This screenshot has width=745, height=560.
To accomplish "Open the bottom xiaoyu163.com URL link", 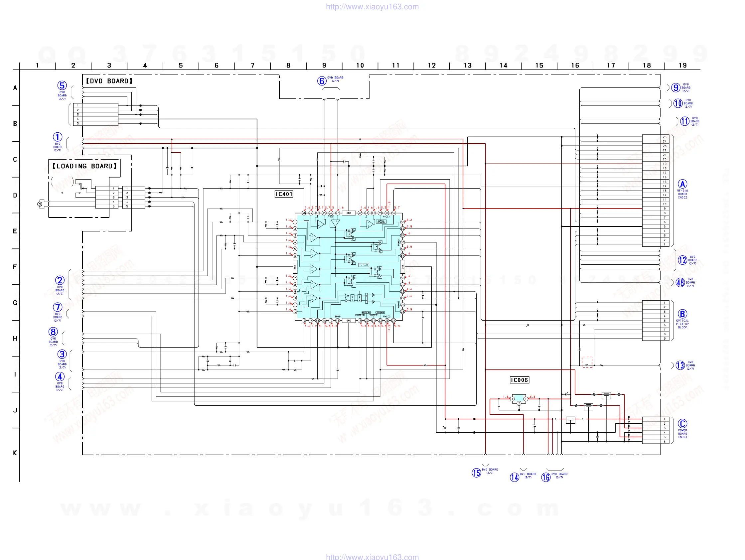I will tap(372, 557).
